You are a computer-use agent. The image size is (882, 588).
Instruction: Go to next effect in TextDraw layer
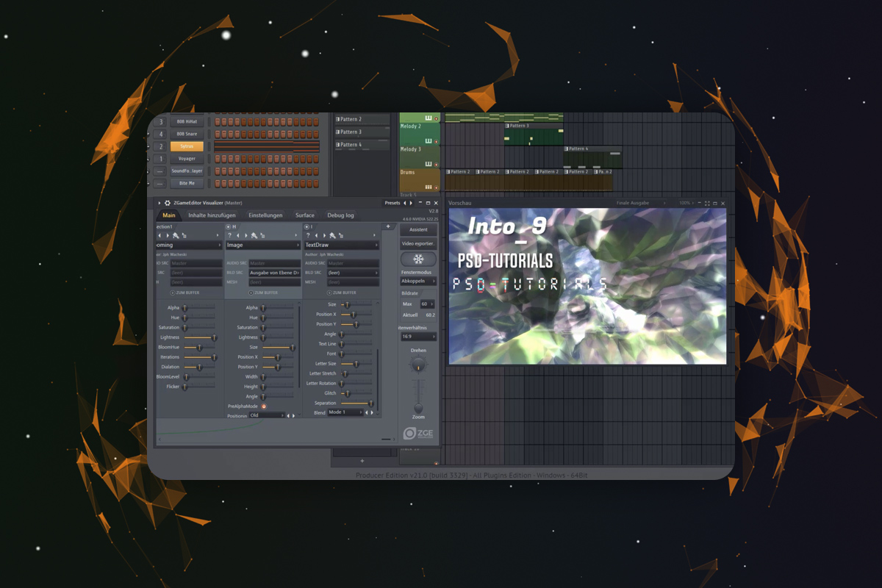[x=324, y=236]
